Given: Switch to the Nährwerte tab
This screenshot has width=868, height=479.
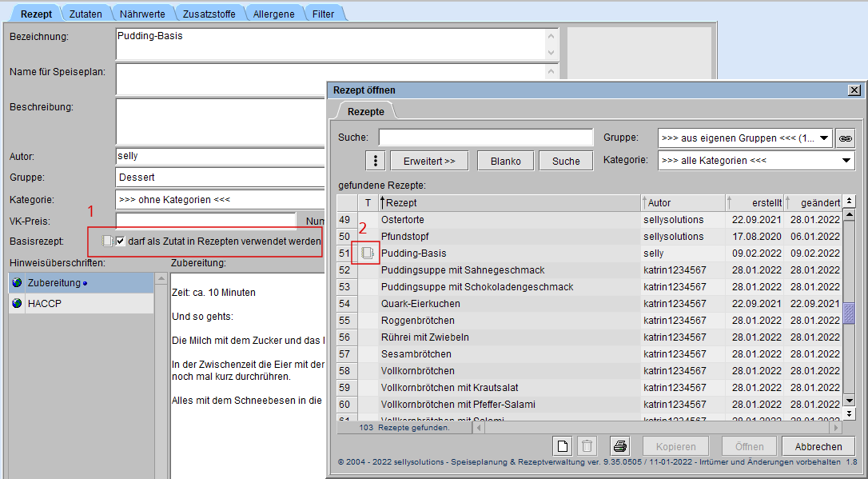Looking at the screenshot, I should [144, 14].
